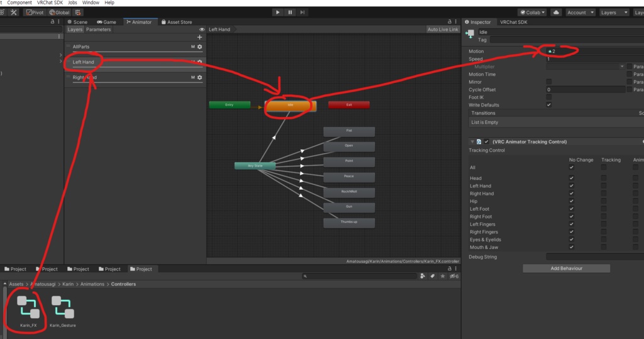
Task: Open the VRChat SDK menu
Action: click(50, 3)
